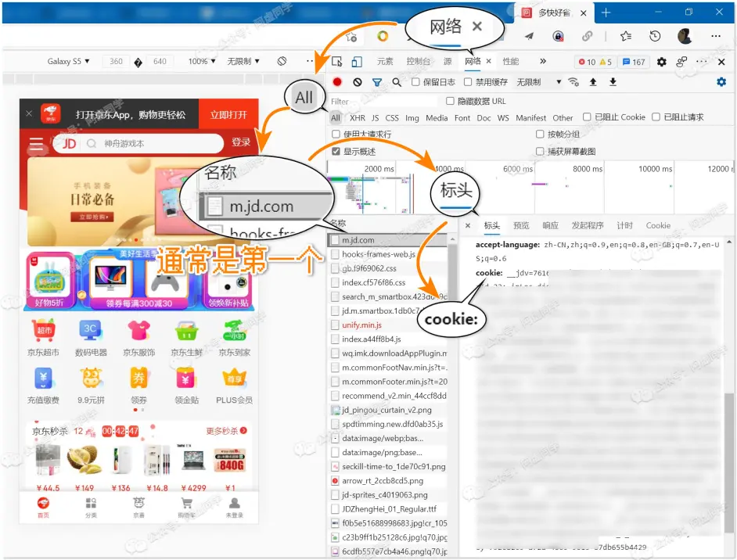
Task: Click the 立即打开 button on JD banner
Action: point(228,115)
